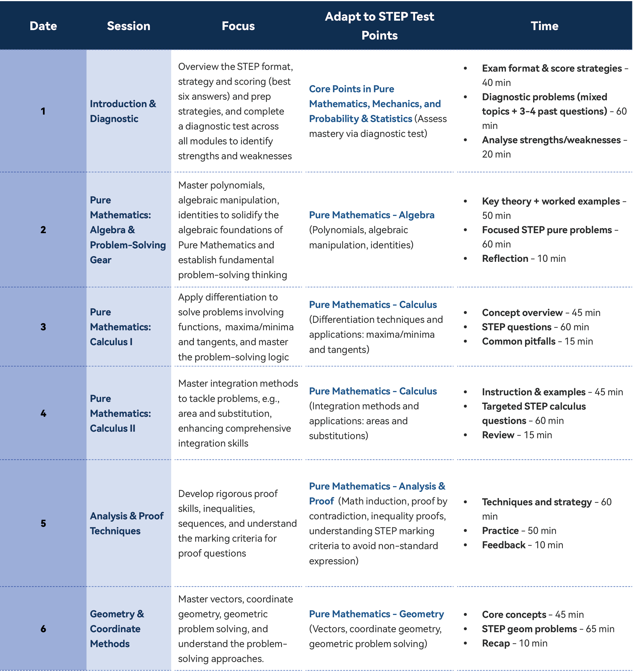This screenshot has height=672, width=633.
Task: Select date cell number 5
Action: 43,523
